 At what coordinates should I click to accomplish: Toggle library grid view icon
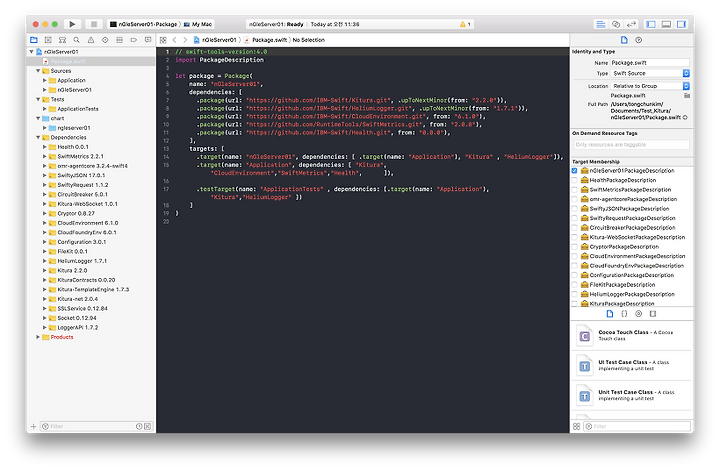click(x=576, y=426)
